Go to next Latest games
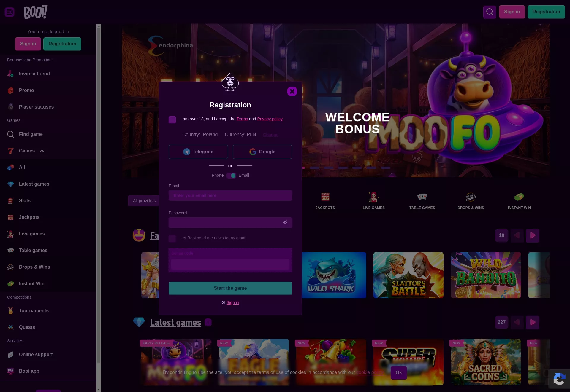The height and width of the screenshot is (392, 570). click(x=533, y=322)
